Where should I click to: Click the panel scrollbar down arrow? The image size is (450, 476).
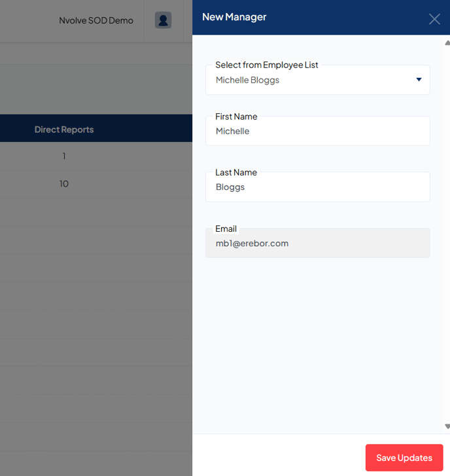click(447, 426)
